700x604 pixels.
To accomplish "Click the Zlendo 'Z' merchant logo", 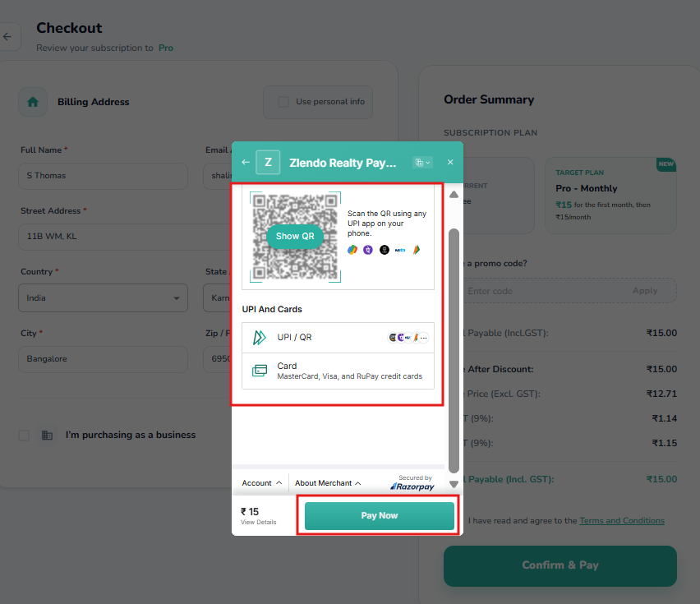I will [268, 163].
